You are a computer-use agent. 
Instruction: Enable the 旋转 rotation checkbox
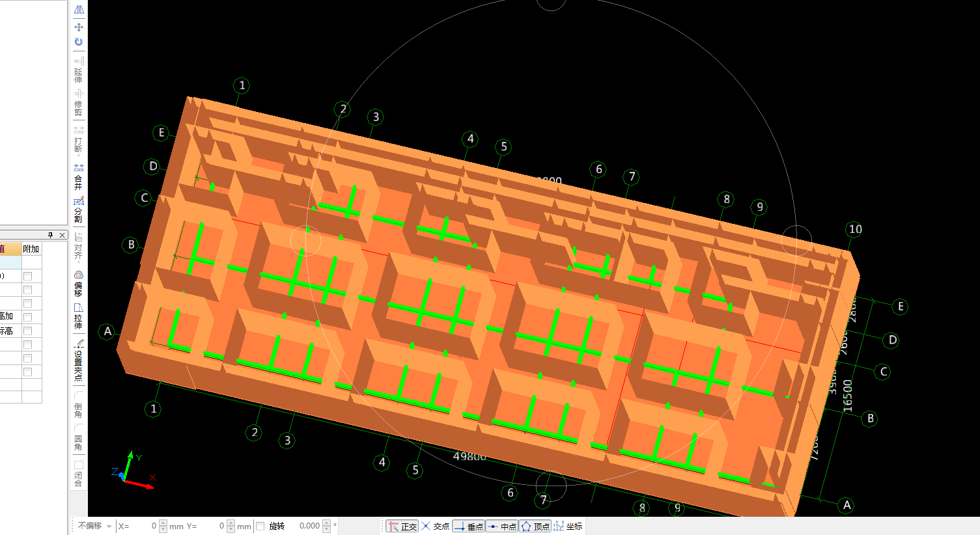pyautogui.click(x=260, y=526)
